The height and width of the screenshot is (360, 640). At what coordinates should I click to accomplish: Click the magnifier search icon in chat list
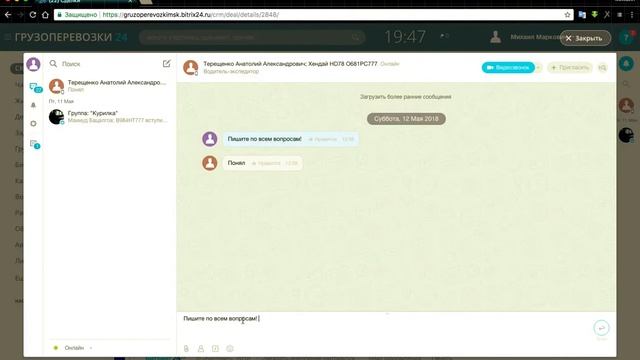coord(53,64)
